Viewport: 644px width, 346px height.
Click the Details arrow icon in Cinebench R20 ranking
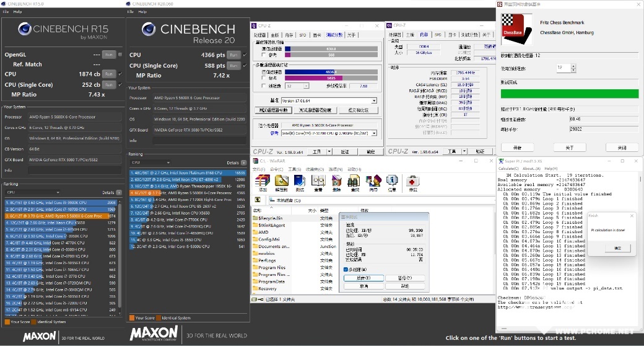(244, 162)
